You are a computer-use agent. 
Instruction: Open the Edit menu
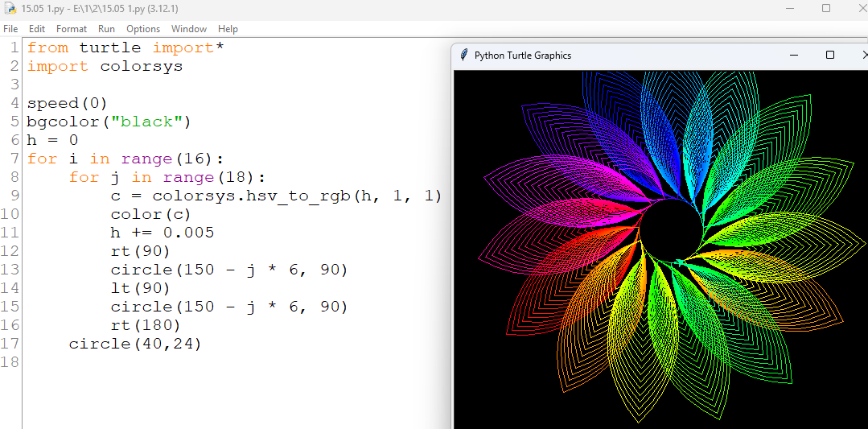click(x=37, y=29)
